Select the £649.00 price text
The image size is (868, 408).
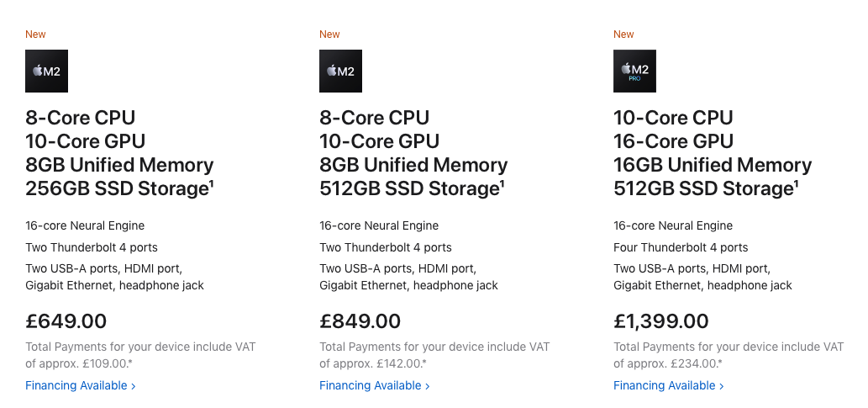(x=66, y=321)
